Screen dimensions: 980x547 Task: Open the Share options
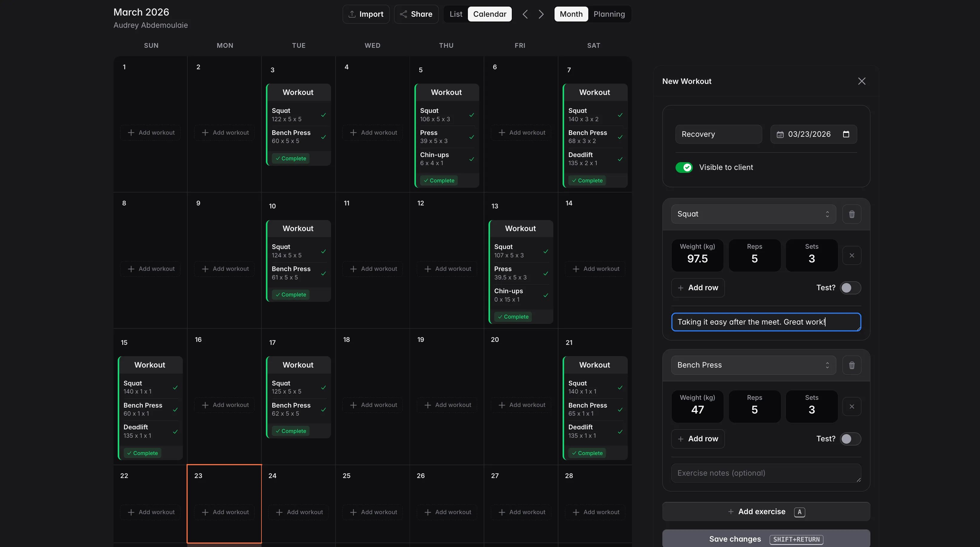click(416, 14)
